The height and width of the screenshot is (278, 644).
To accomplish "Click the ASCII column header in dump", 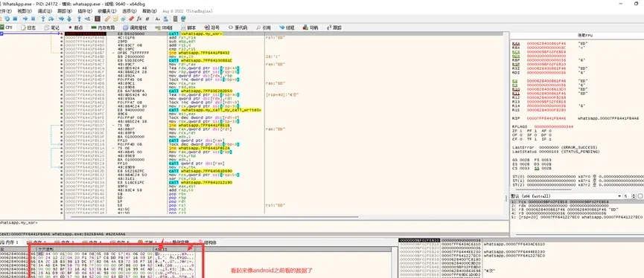I will 174,249.
